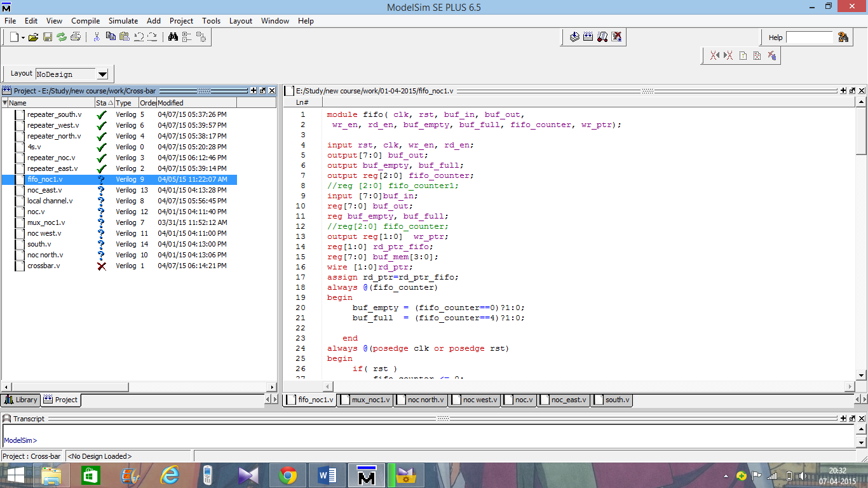Switch to the noc_east.v editor tab

[x=564, y=400]
